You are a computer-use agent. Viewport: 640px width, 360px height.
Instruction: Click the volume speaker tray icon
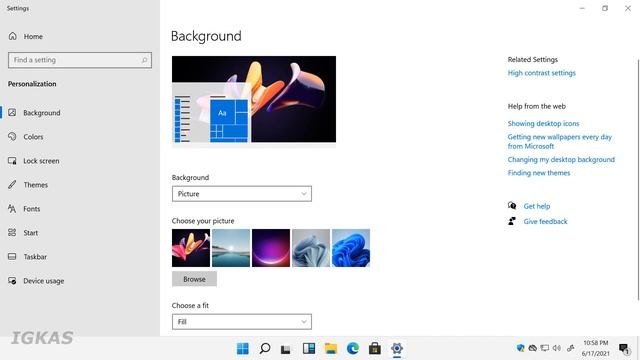(557, 348)
